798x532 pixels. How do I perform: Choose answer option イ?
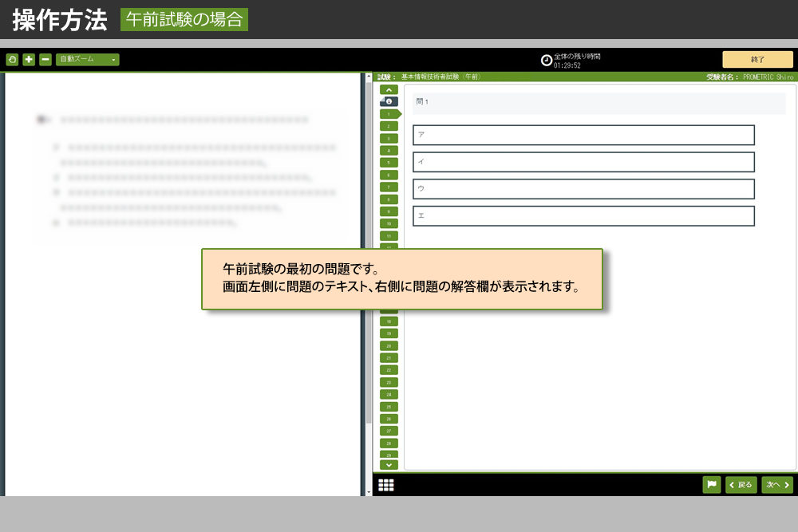[x=583, y=162]
